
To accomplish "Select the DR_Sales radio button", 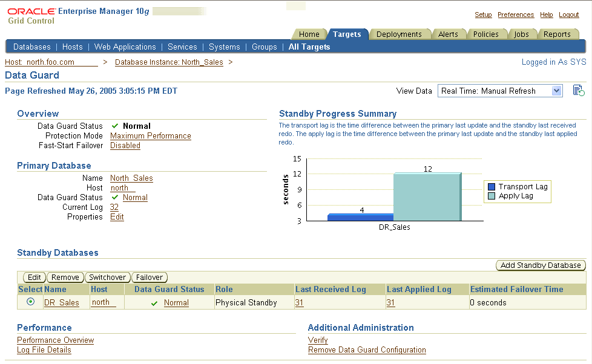I will point(31,302).
